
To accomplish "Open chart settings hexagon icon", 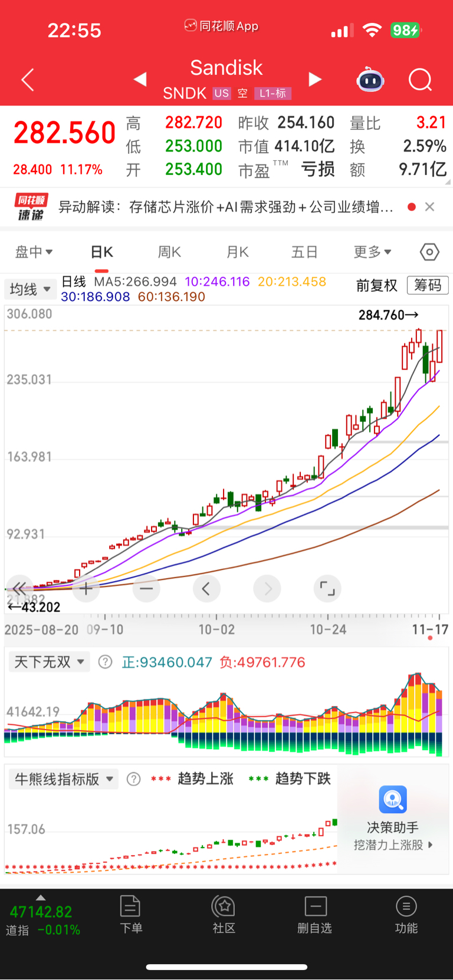I will [429, 252].
